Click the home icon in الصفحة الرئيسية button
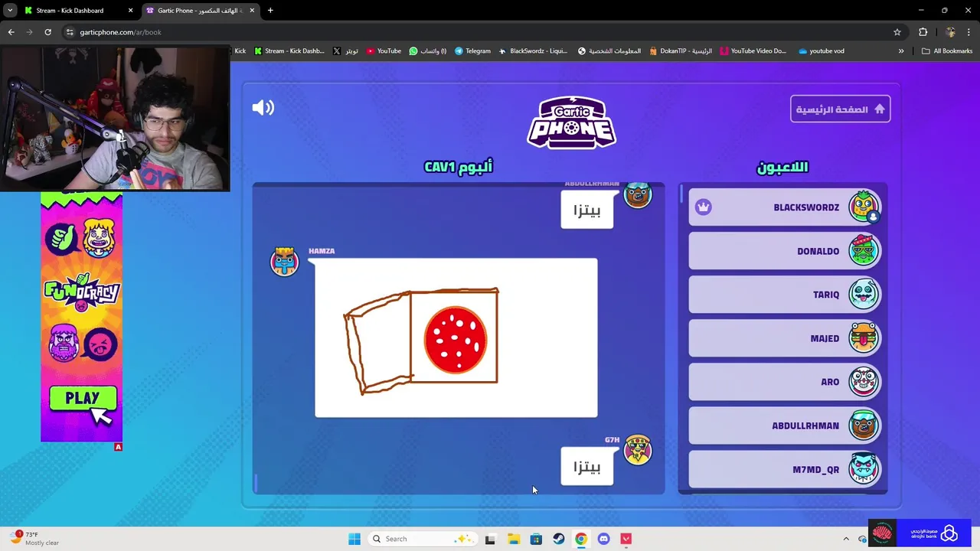The width and height of the screenshot is (980, 551). click(879, 109)
